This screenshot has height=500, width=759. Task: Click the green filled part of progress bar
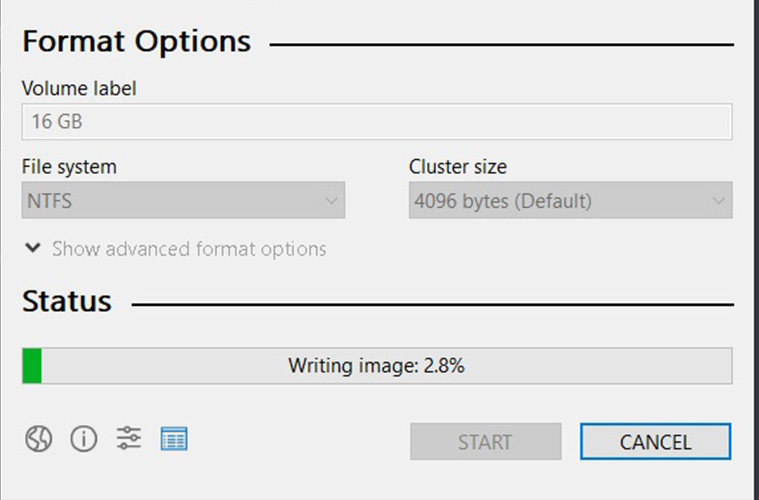click(x=32, y=366)
